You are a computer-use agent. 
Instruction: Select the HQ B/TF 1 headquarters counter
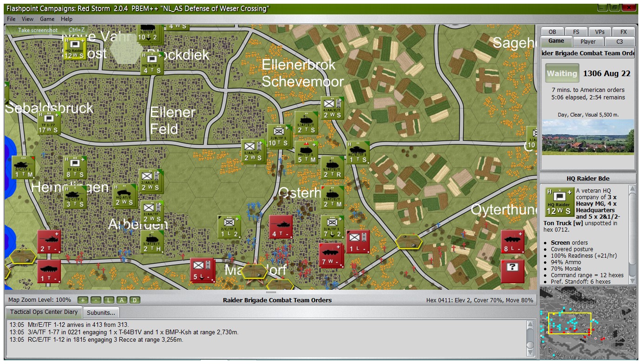tap(152, 63)
